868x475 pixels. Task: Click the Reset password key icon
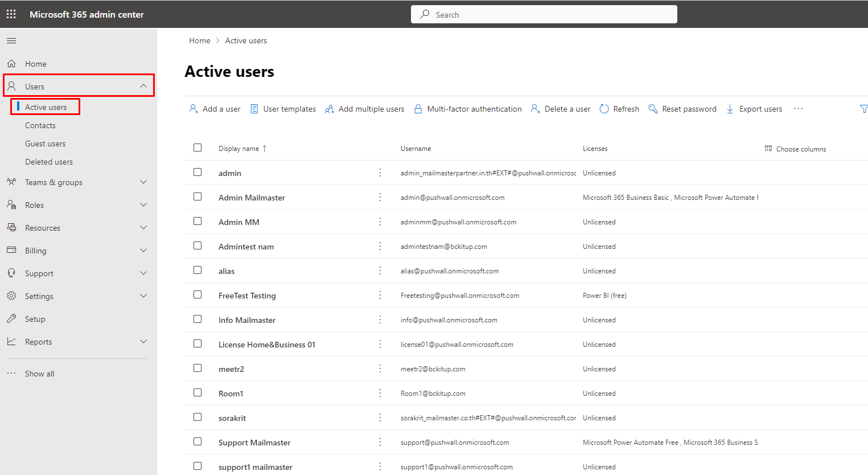tap(653, 109)
